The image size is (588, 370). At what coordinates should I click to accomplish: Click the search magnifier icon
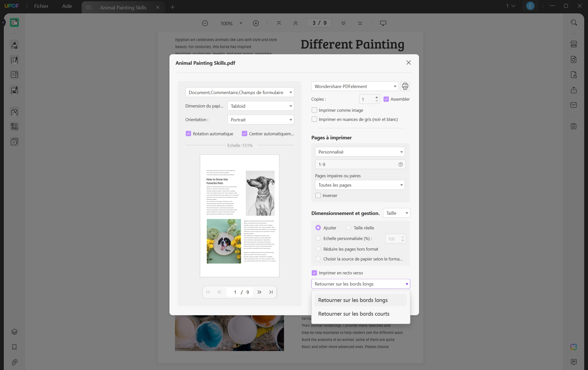click(x=574, y=23)
